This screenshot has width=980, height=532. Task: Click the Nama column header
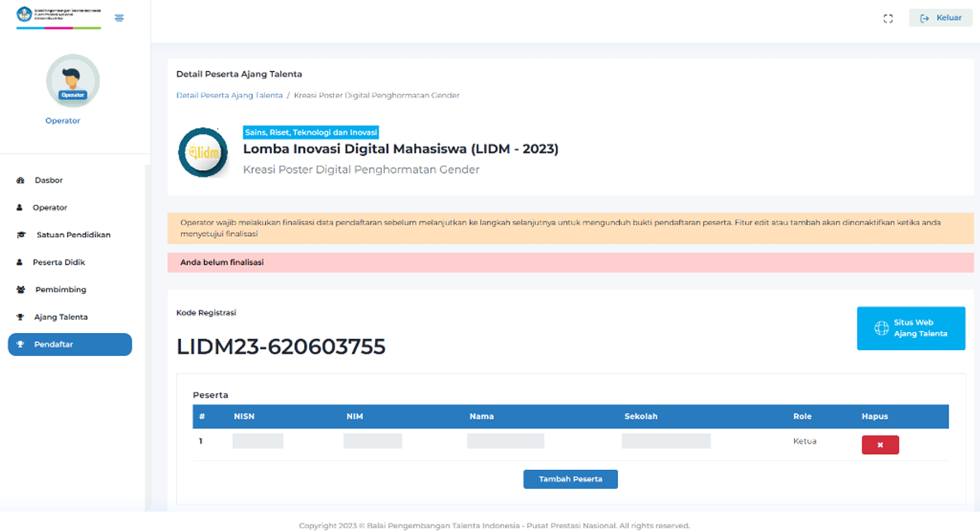(x=481, y=416)
